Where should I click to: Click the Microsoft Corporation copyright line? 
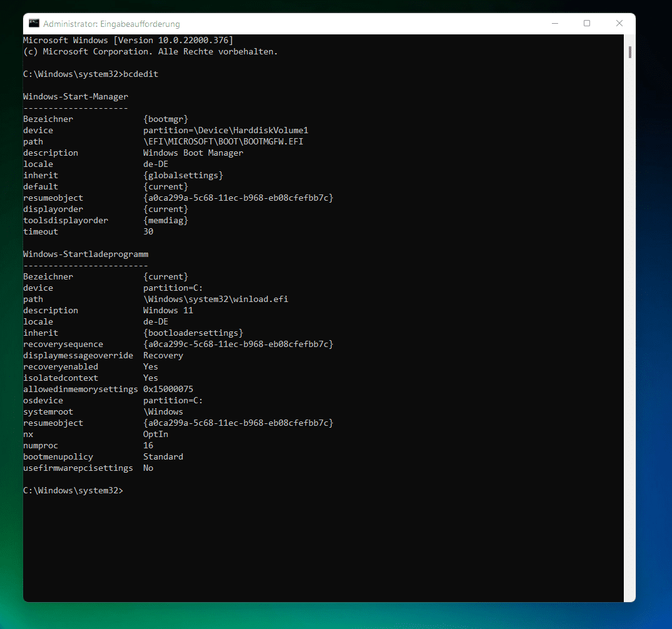pos(150,51)
